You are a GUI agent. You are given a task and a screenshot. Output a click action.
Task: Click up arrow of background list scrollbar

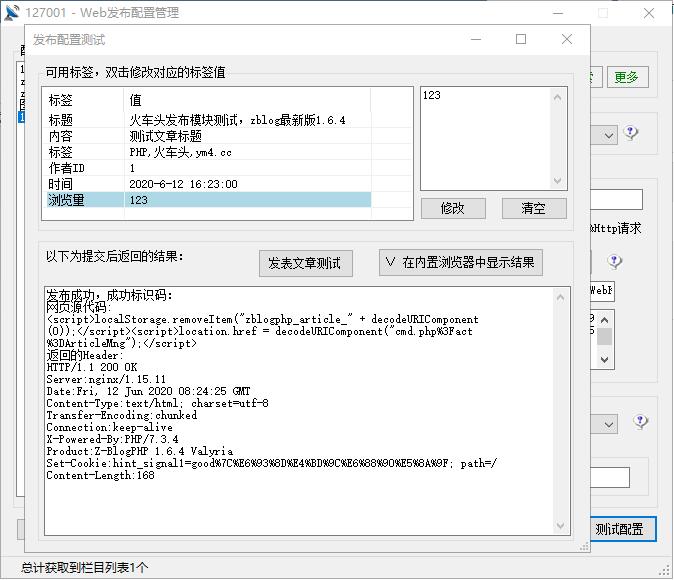(x=604, y=320)
